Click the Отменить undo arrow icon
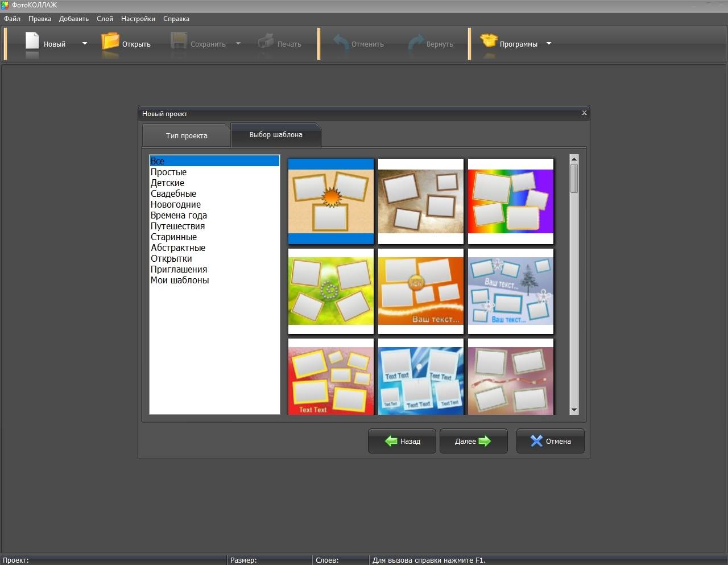This screenshot has height=565, width=728. point(341,42)
